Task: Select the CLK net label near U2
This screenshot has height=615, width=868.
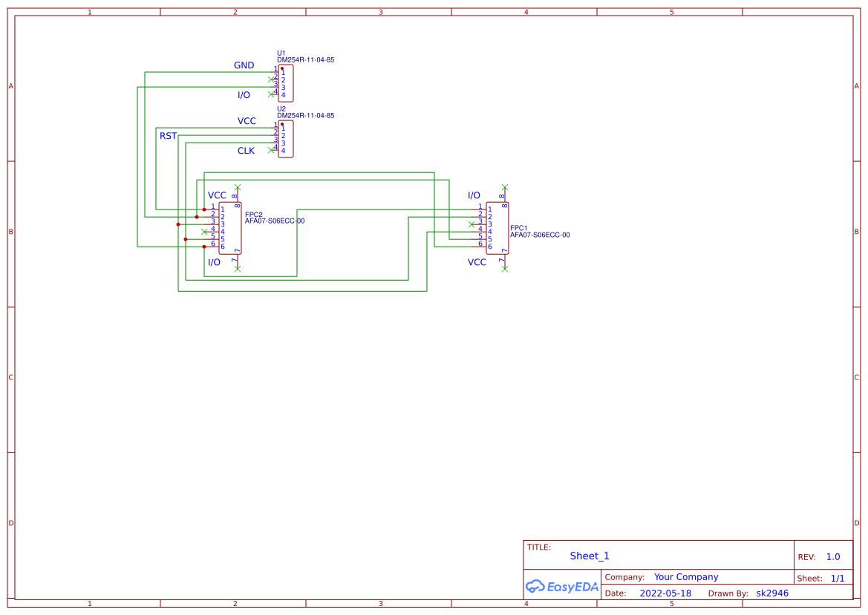Action: pos(247,151)
